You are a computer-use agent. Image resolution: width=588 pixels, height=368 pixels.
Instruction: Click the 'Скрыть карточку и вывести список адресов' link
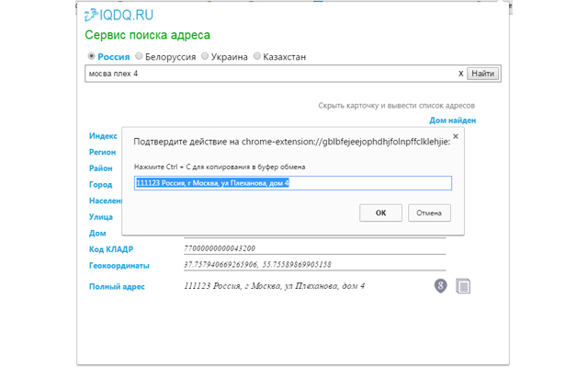click(396, 106)
